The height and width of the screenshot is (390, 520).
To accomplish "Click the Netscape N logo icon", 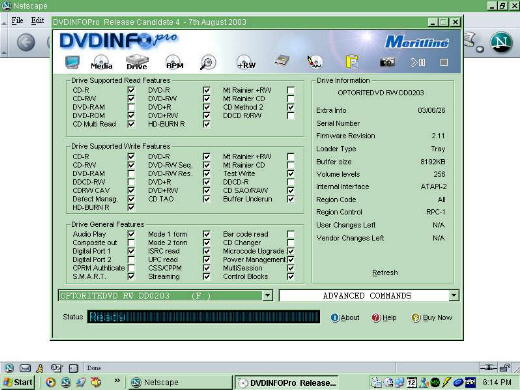I will coord(501,42).
